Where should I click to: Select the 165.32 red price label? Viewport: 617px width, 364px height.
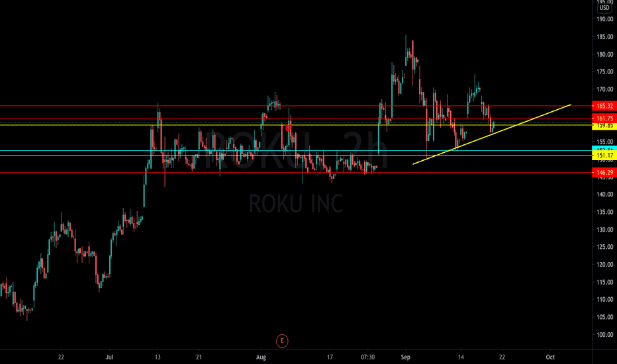point(604,106)
